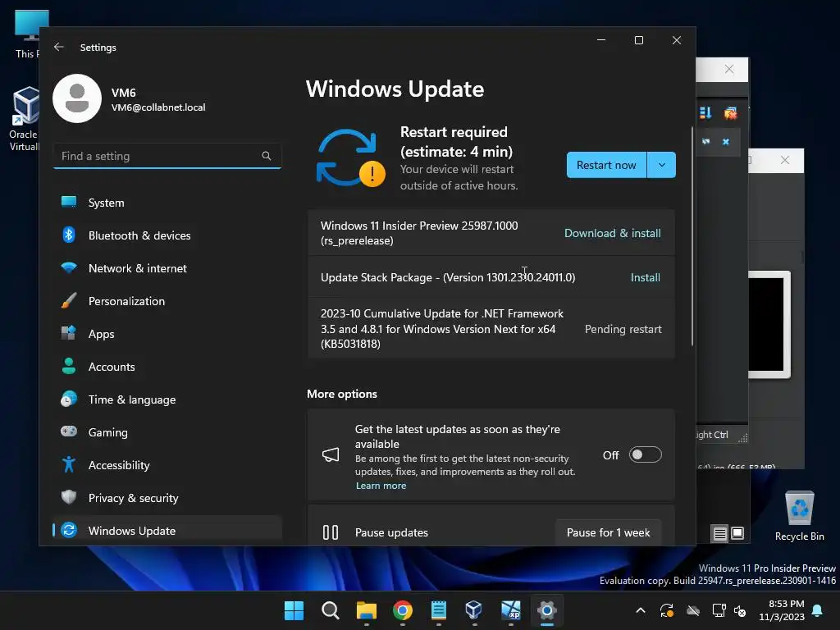Open Accounts settings page
This screenshot has width=840, height=630.
[167, 367]
